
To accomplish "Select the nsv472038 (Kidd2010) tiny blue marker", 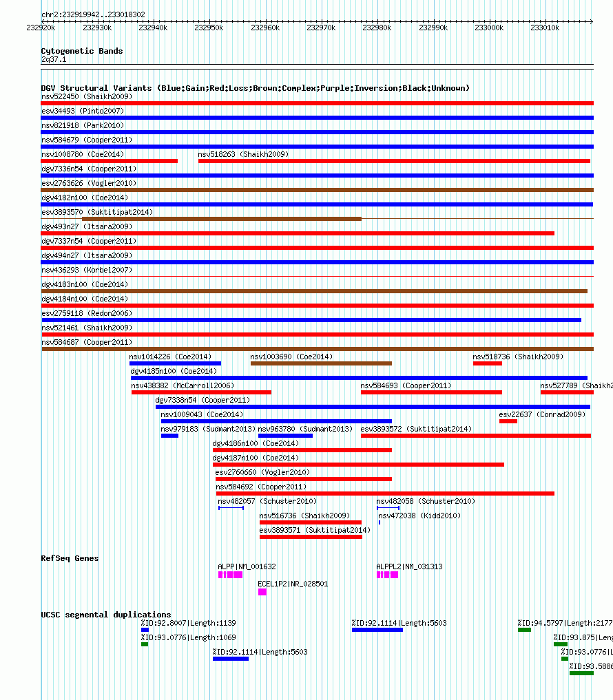I will (x=380, y=522).
